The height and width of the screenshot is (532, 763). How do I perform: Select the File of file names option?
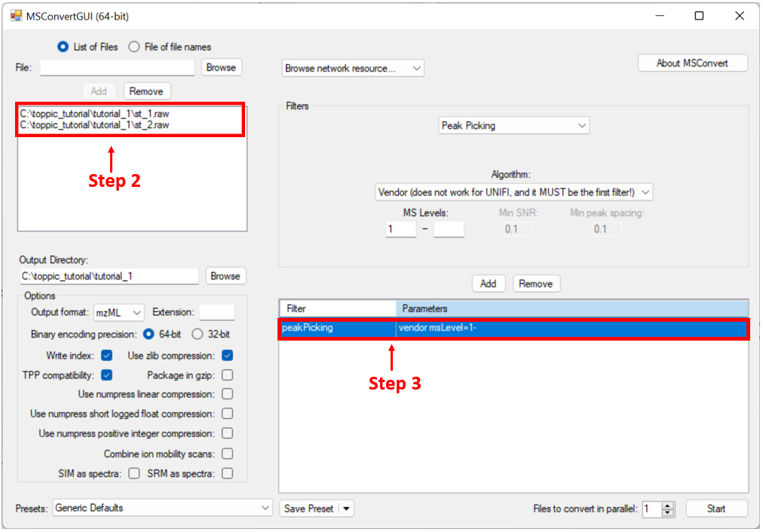[134, 47]
